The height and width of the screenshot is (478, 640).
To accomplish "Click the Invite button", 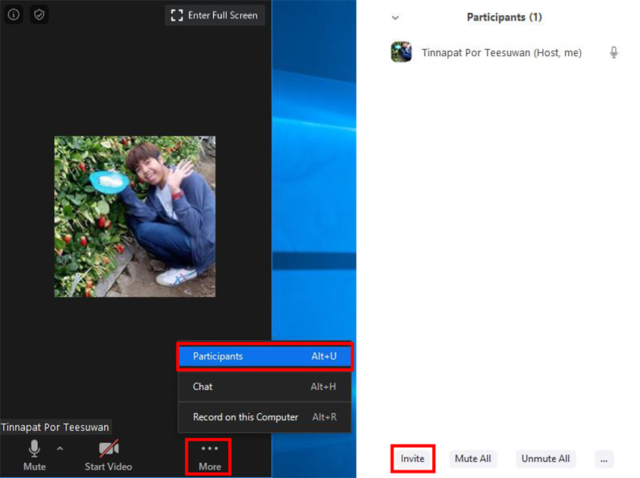I will [413, 459].
